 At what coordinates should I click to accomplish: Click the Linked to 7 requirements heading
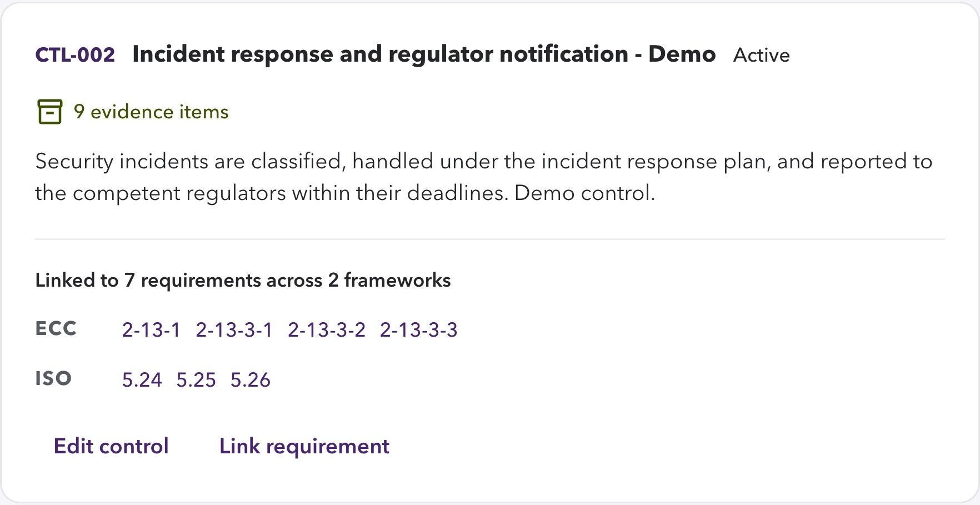pos(243,280)
